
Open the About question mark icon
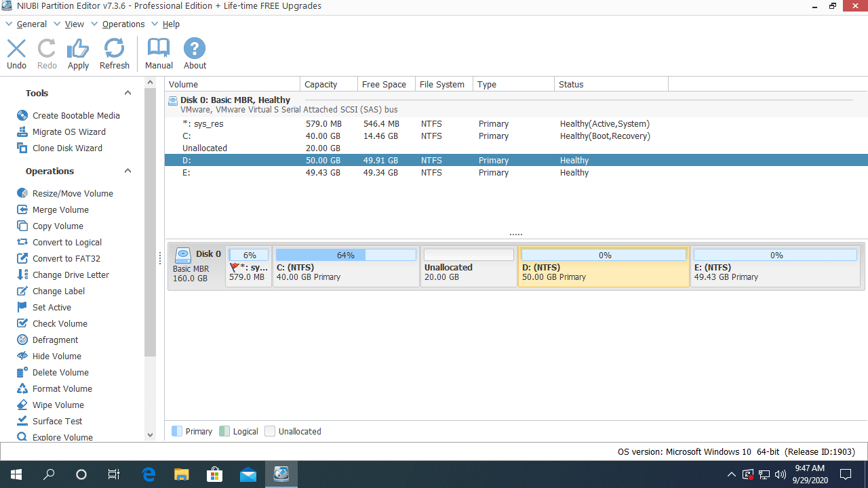195,54
